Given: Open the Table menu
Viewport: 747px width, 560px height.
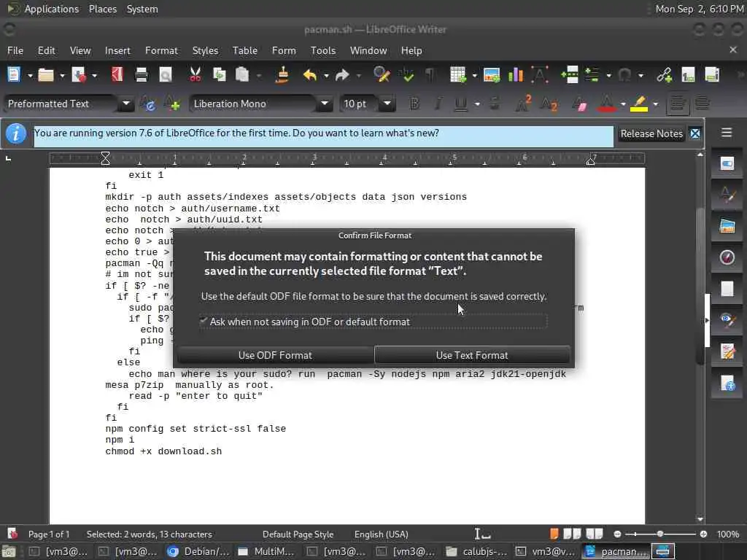Looking at the screenshot, I should pos(245,50).
